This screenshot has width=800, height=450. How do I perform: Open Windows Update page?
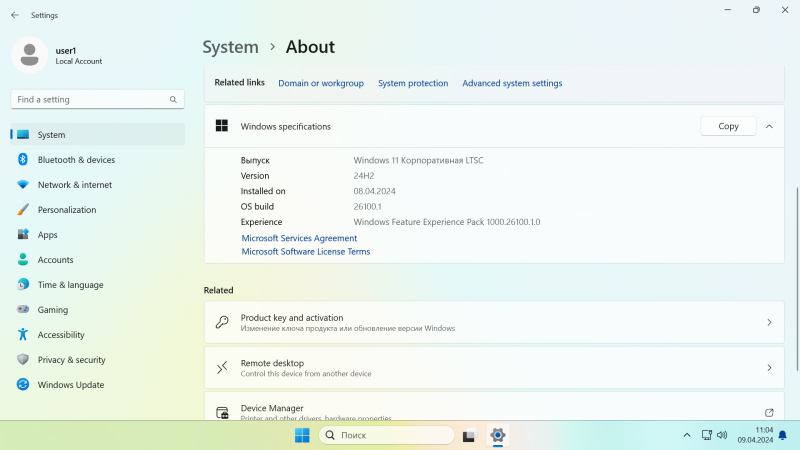coord(97,385)
